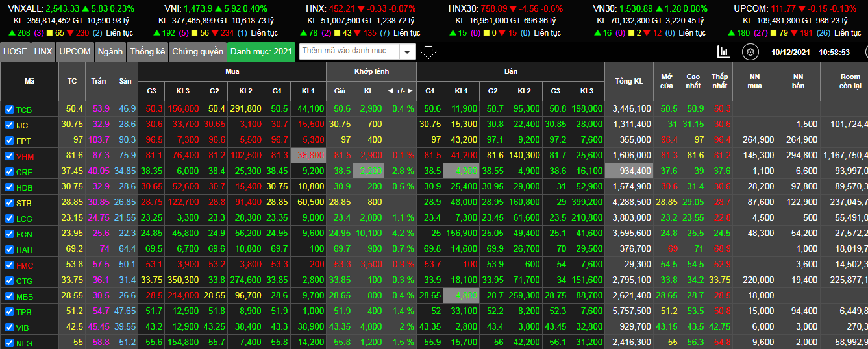Switch to the UPCOM tab

[75, 52]
